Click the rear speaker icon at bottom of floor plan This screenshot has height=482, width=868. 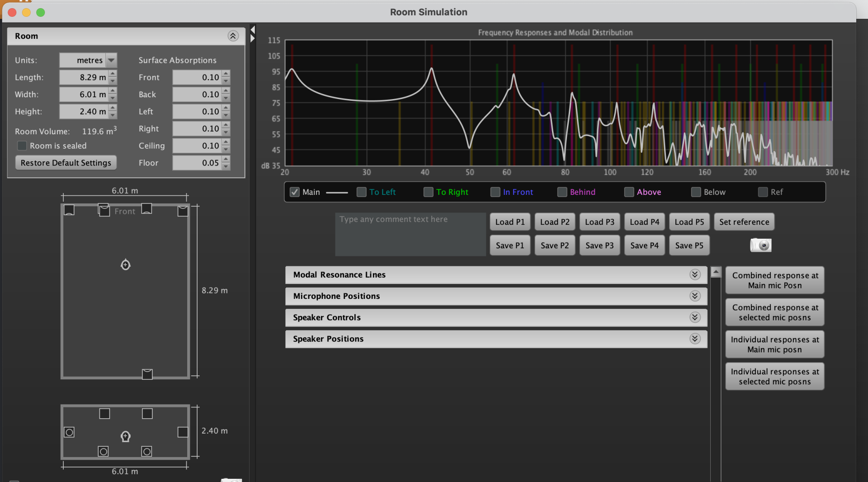[x=147, y=374]
